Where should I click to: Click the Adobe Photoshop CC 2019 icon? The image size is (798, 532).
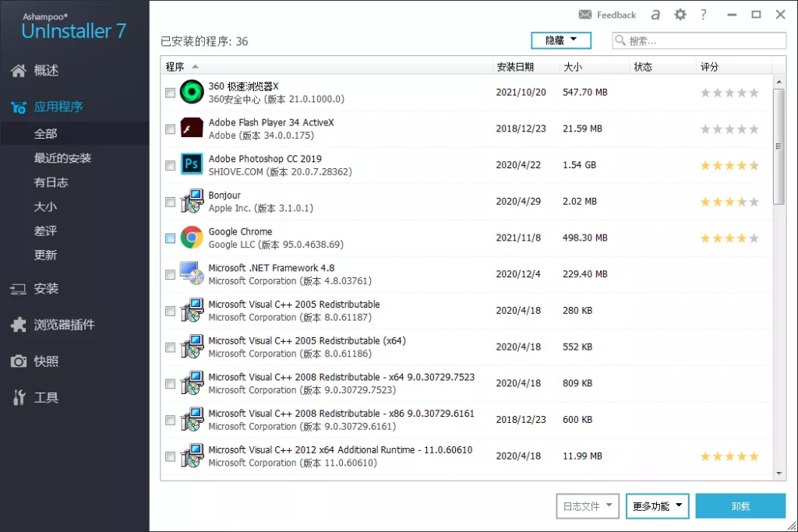(192, 164)
